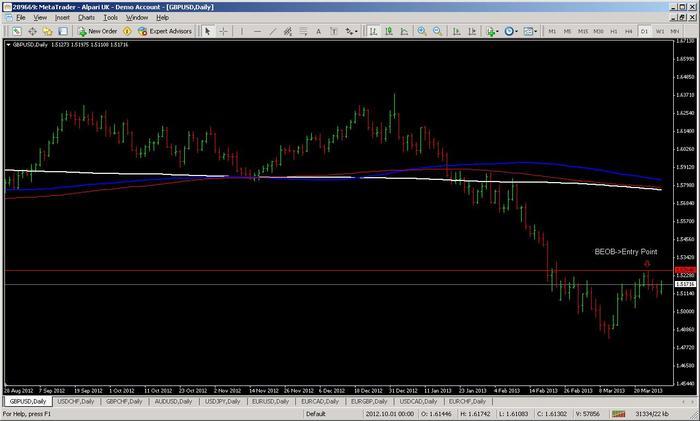This screenshot has width=700, height=421.
Task: Switch timeframe to W1
Action: click(x=660, y=31)
